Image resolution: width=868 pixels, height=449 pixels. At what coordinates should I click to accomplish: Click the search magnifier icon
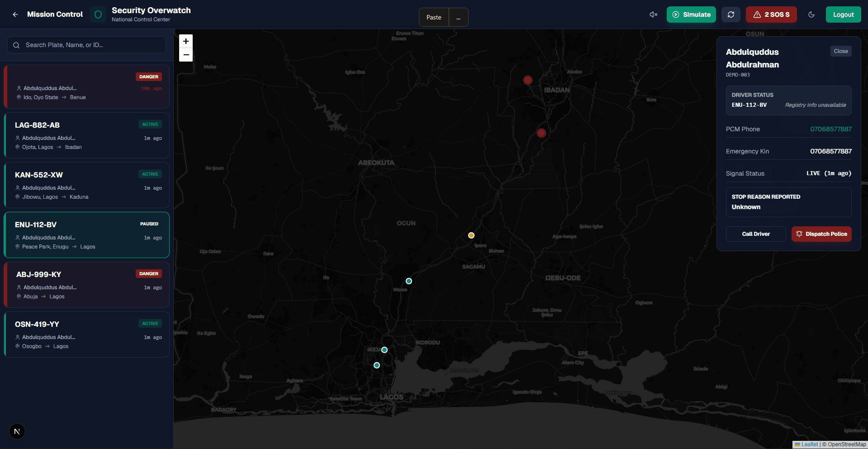[x=16, y=45]
